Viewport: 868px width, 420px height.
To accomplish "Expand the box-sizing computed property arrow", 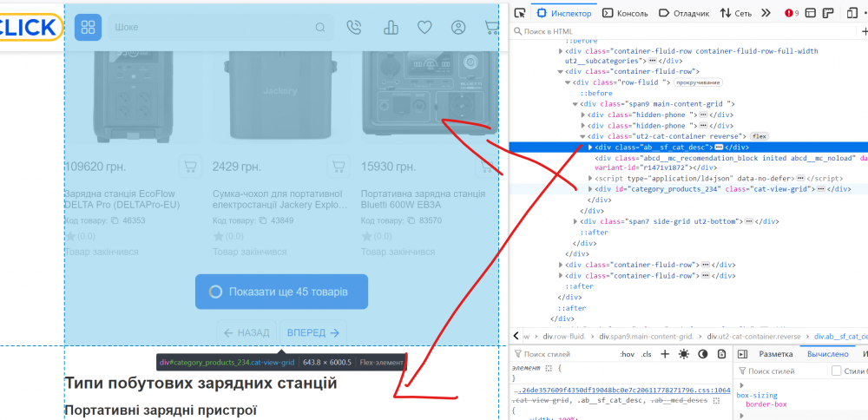I will coord(742,385).
